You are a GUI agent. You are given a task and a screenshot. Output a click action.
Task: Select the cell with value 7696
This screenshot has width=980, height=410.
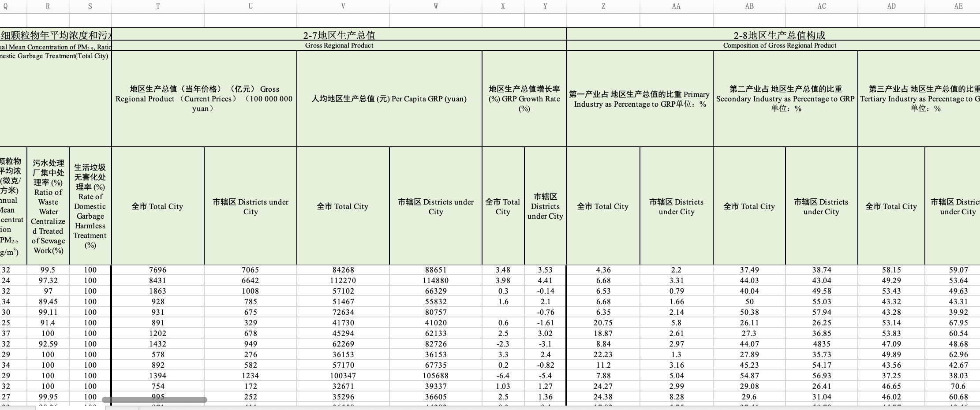pos(158,270)
